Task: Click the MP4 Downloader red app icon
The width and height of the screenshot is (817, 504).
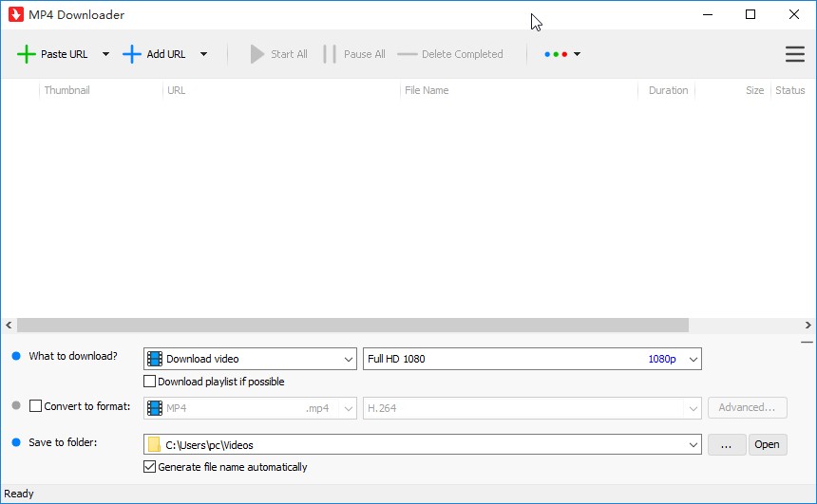Action: coord(15,14)
